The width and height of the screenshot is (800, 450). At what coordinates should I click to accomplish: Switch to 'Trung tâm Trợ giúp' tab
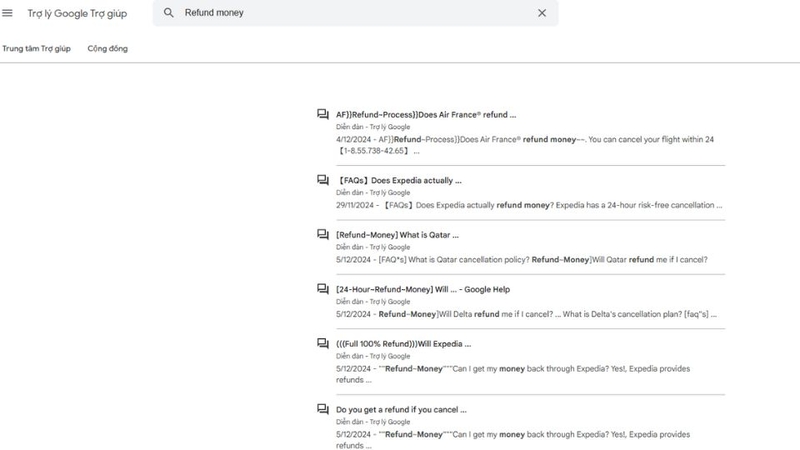(x=36, y=48)
